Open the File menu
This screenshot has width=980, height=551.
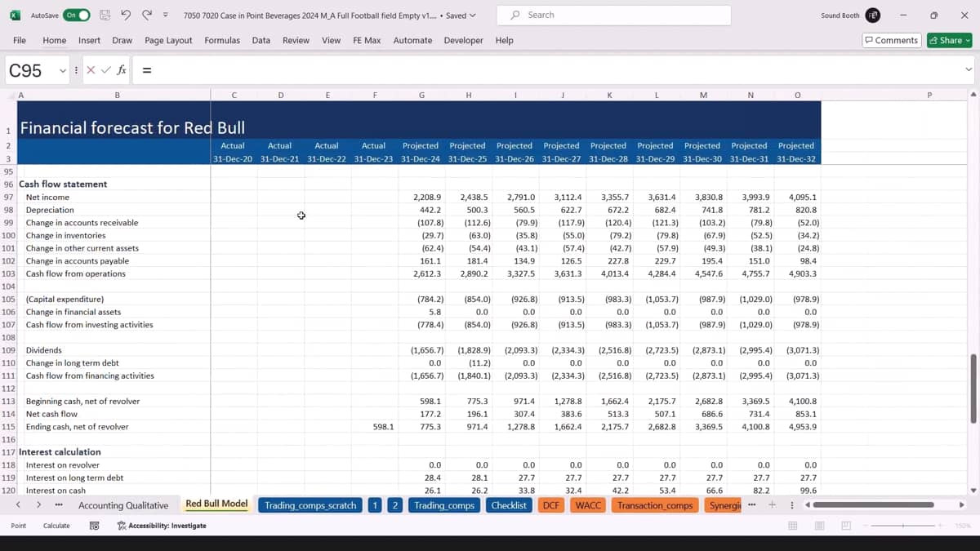[x=20, y=40]
